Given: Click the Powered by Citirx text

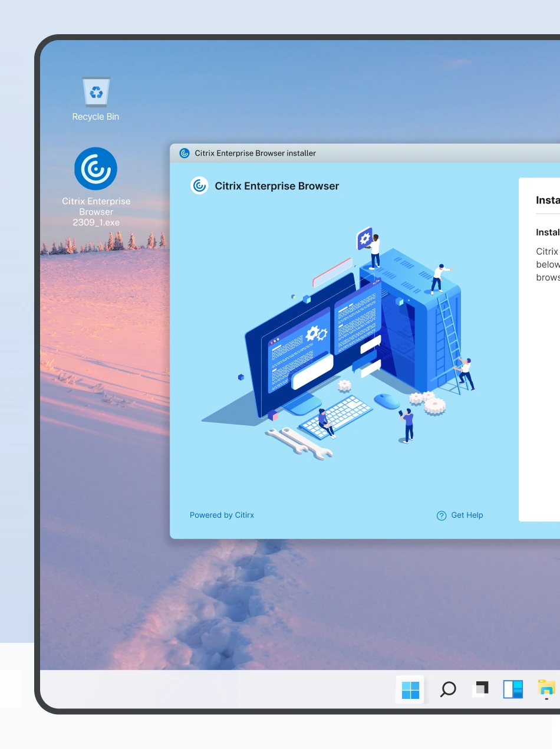Looking at the screenshot, I should [x=222, y=515].
